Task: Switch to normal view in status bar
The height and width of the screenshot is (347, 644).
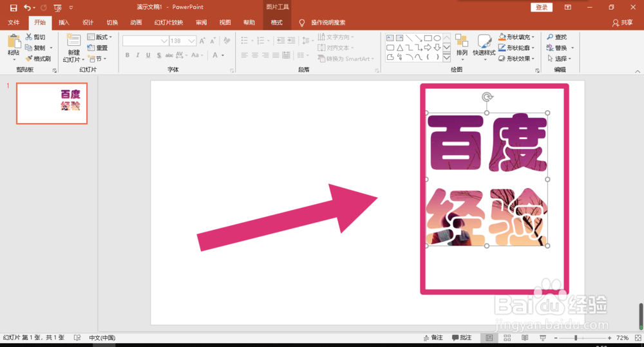Action: (489, 337)
